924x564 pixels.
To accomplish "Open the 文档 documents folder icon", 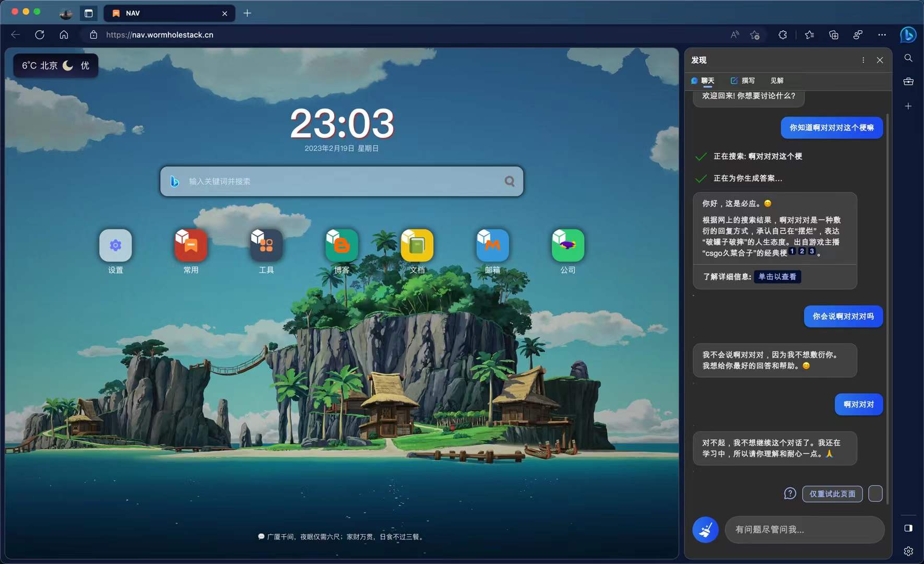I will 417,245.
